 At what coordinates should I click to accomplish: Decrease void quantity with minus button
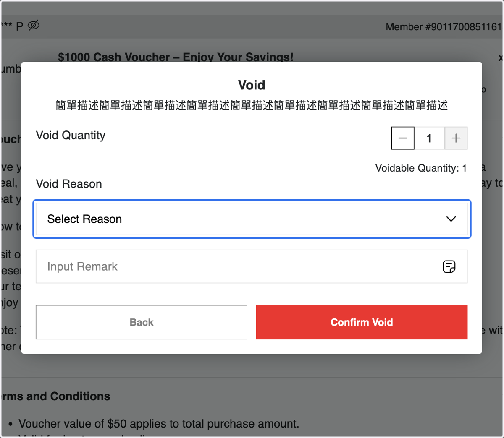[x=403, y=138]
